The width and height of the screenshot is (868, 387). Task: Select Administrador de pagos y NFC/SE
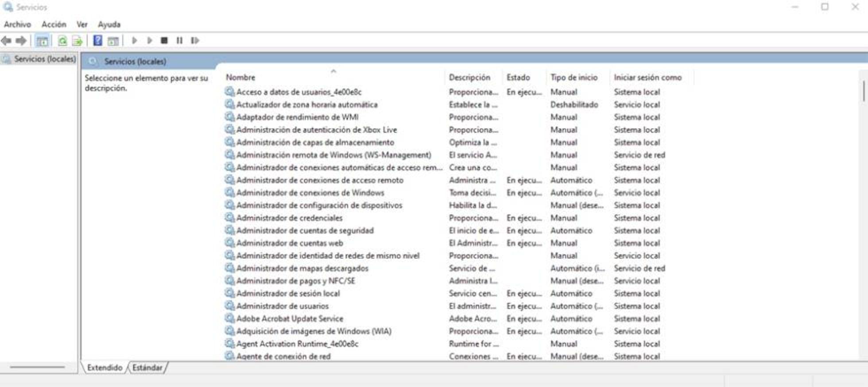click(295, 281)
